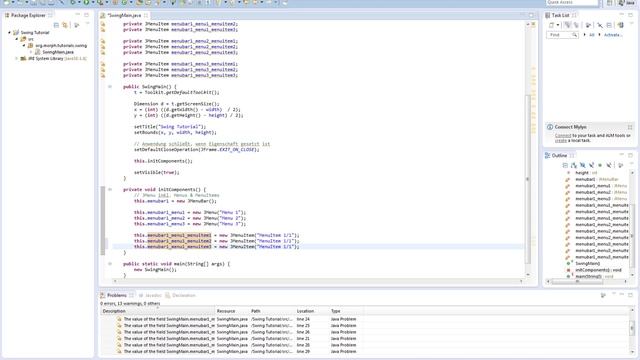This screenshot has width=640, height=360.
Task: Click the create local task link
Action: point(561,140)
